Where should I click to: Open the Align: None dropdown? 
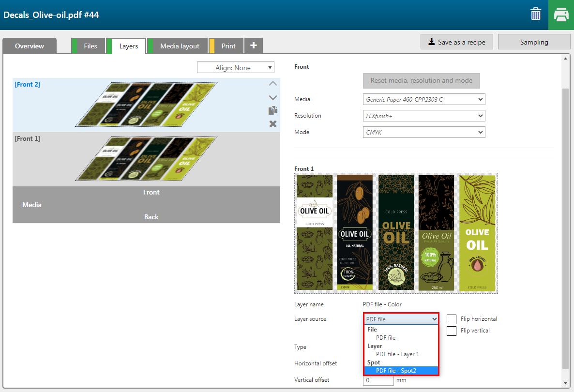pos(235,68)
